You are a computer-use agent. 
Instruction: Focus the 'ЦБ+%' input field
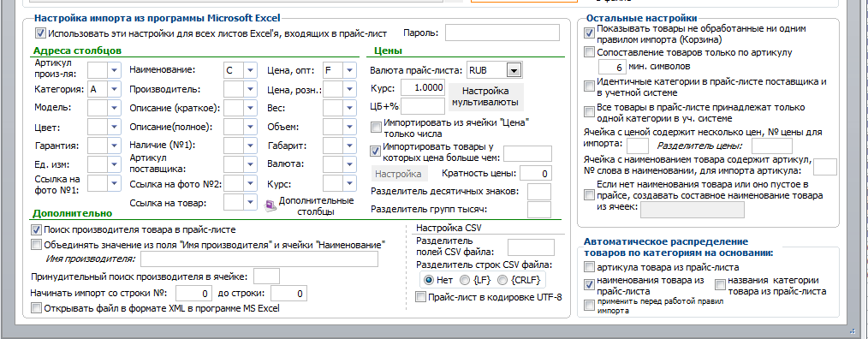tap(422, 105)
